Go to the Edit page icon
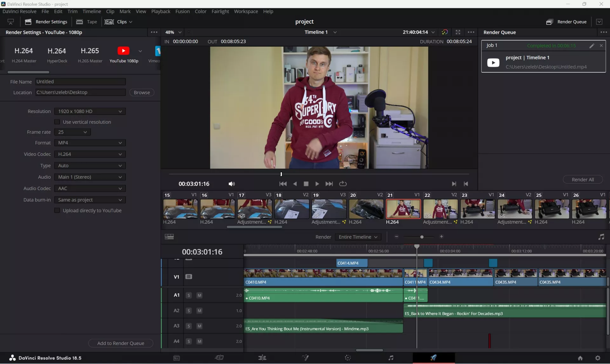Viewport: 610px width, 364px height. (x=262, y=358)
